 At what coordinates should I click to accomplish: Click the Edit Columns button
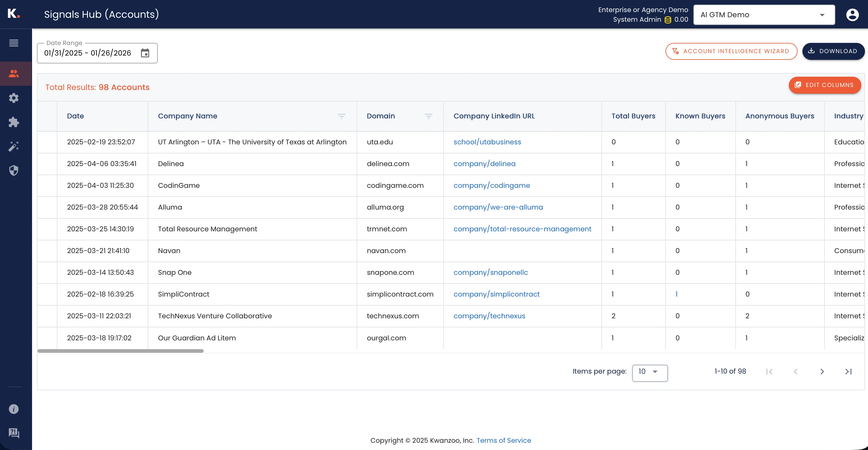pyautogui.click(x=824, y=85)
